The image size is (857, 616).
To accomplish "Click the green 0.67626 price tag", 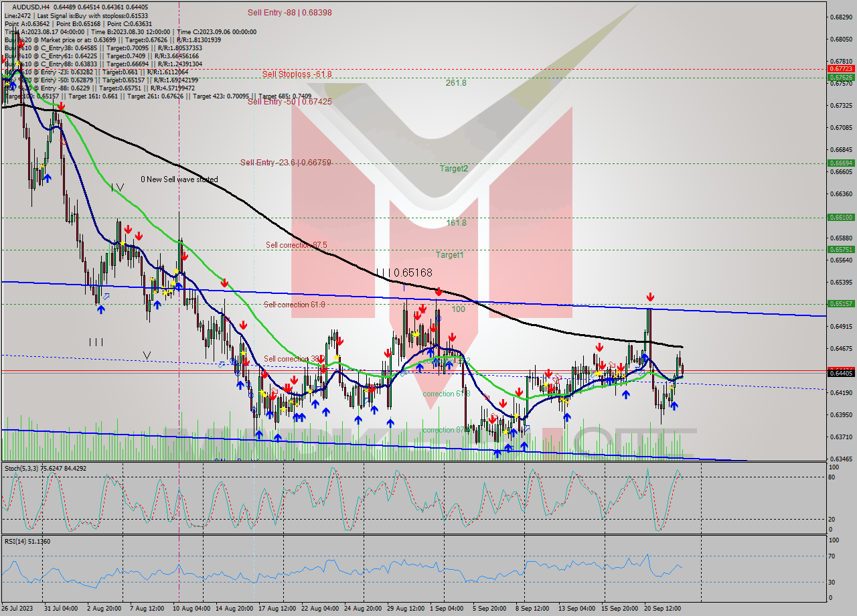I will point(841,77).
